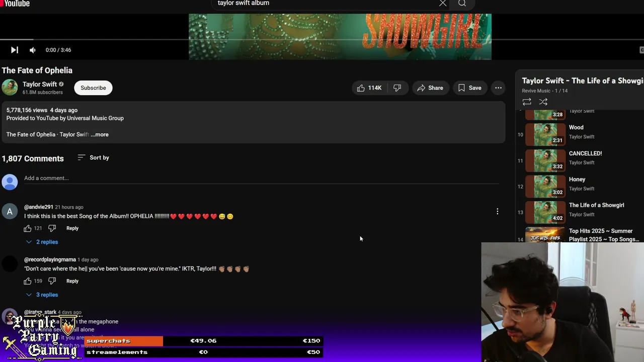Toggle playlist loop
Screen dimensions: 644x362
[x=527, y=102]
